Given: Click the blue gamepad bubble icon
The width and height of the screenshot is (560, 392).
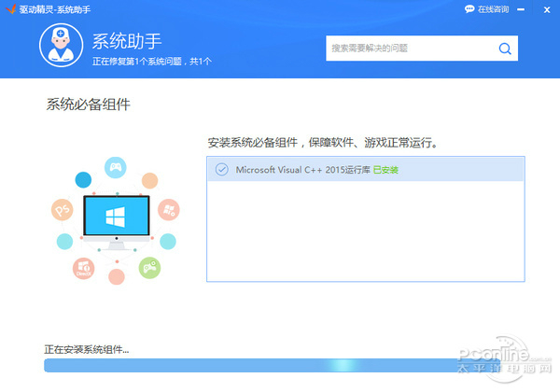Looking at the screenshot, I should click(x=116, y=167).
